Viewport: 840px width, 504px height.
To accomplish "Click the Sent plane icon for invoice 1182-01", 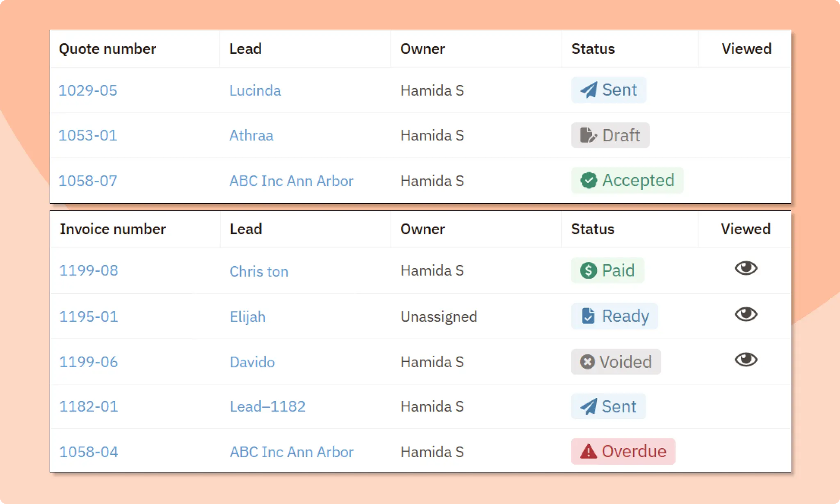I will (x=588, y=406).
